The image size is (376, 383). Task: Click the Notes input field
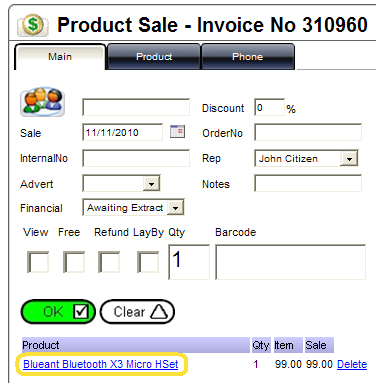(308, 183)
